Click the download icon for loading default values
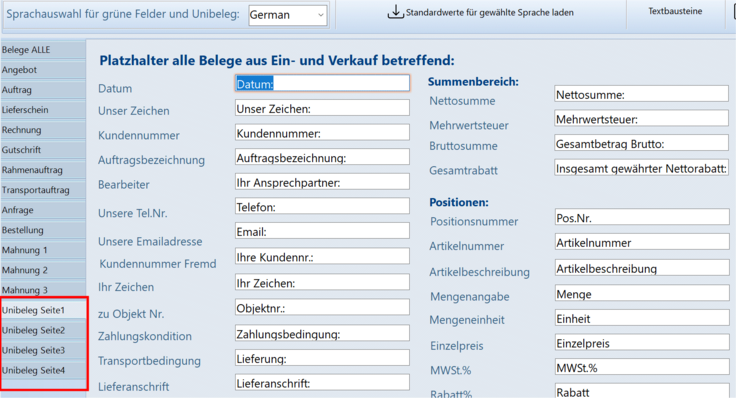This screenshot has width=736, height=398. pyautogui.click(x=395, y=12)
